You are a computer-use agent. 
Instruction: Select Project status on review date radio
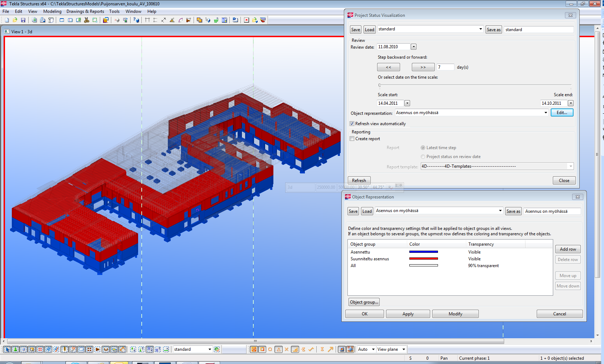click(x=423, y=157)
